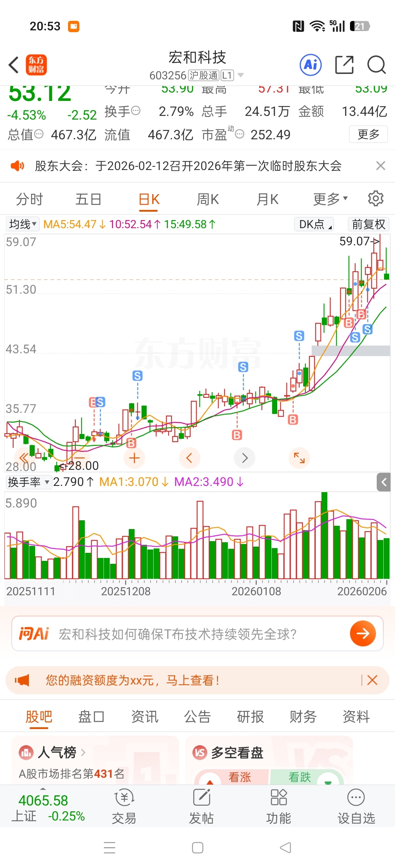395x868 pixels.
Task: Open the 多空看盘 card
Action: coord(269,760)
